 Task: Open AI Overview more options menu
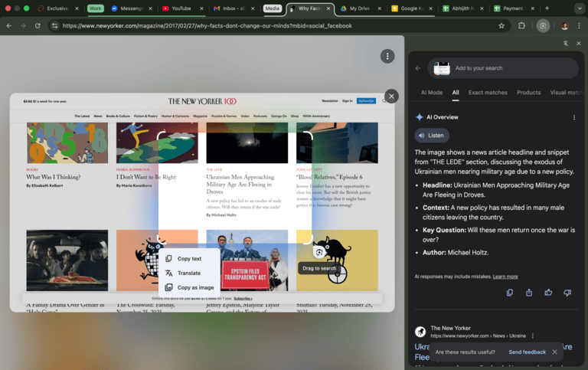click(x=574, y=117)
